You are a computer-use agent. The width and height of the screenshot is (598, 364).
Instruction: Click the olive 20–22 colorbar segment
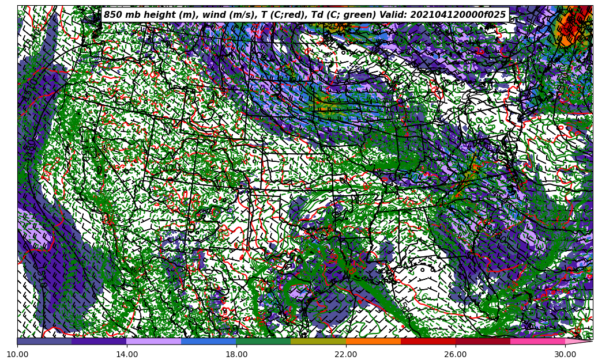[x=318, y=341]
